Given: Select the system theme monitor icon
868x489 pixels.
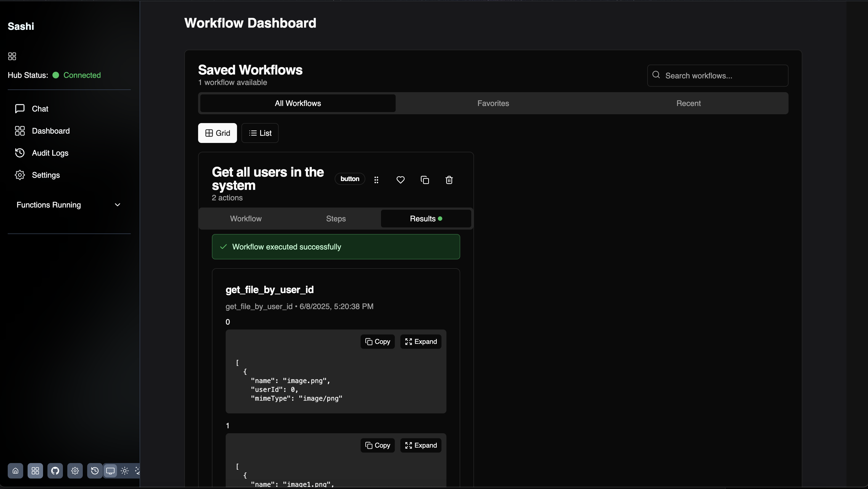Looking at the screenshot, I should pyautogui.click(x=110, y=471).
